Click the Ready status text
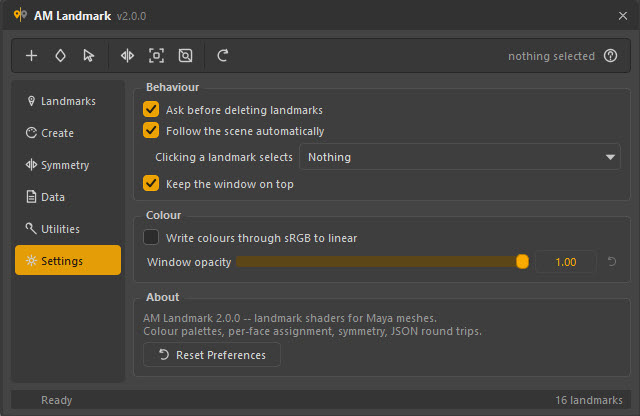Viewport: 640px width, 416px height. coord(56,400)
